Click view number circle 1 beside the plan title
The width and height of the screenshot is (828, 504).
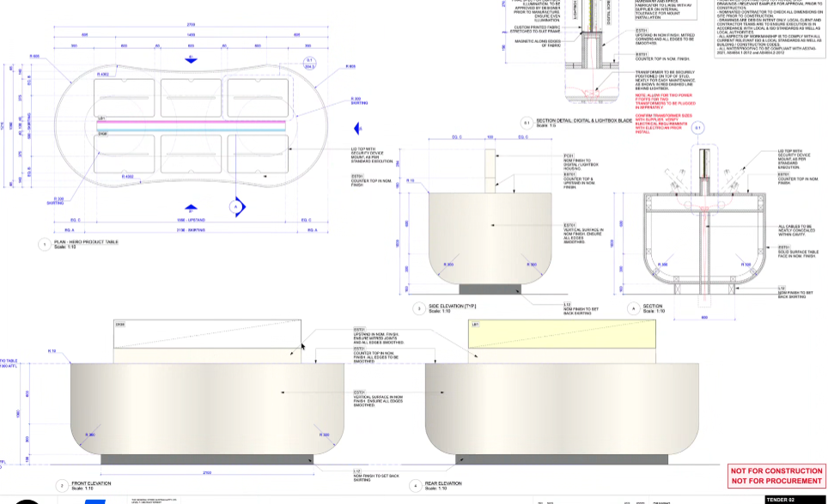[44, 245]
